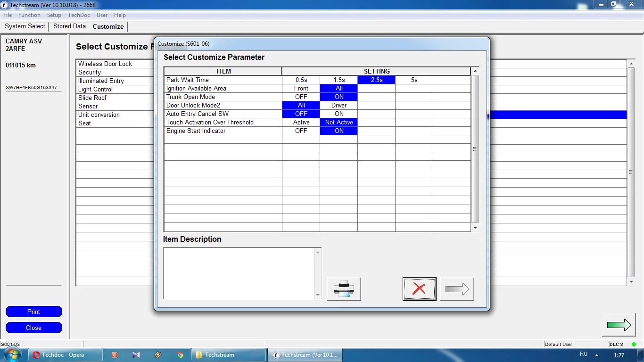
Task: Set Engine Start Indicator to OFF
Action: 301,131
